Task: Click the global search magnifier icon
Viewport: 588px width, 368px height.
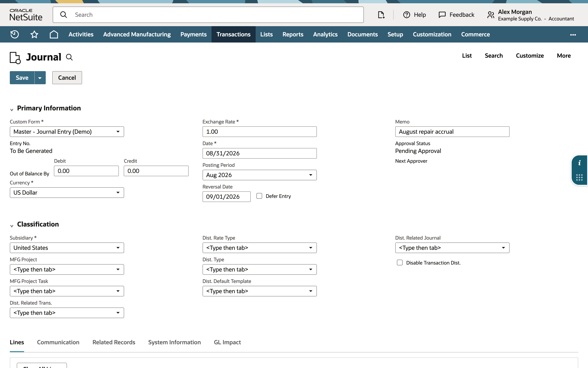Action: (x=64, y=15)
